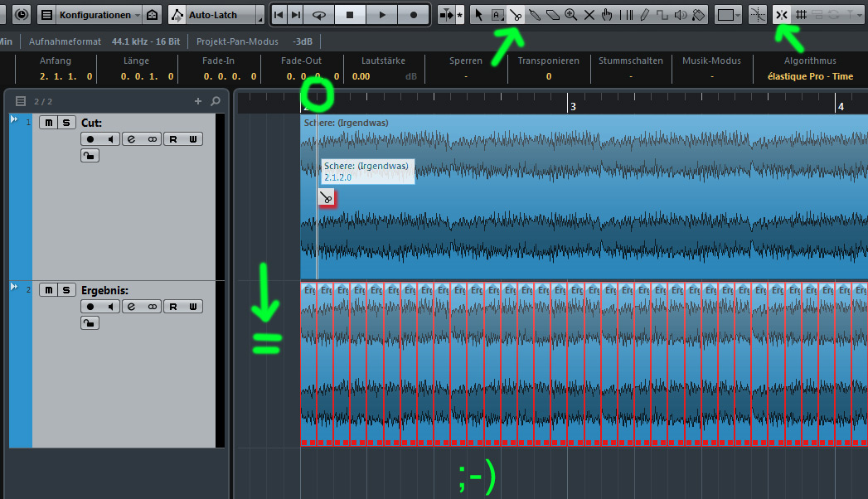Lock the Ergebnis track
The width and height of the screenshot is (868, 499).
point(90,323)
